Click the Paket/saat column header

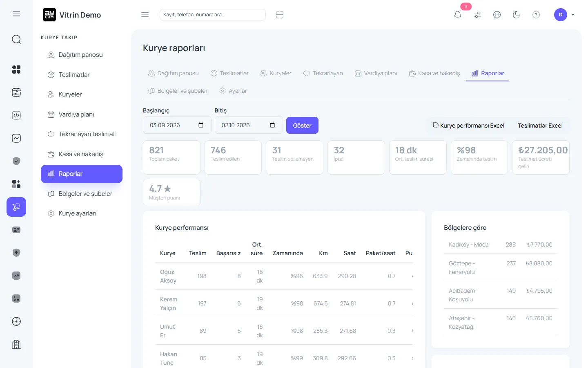coord(381,253)
